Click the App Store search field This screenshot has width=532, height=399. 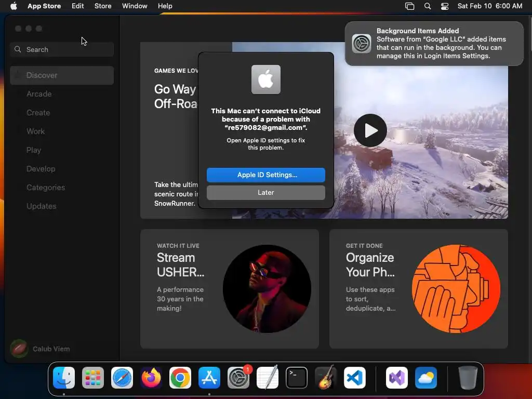(62, 49)
